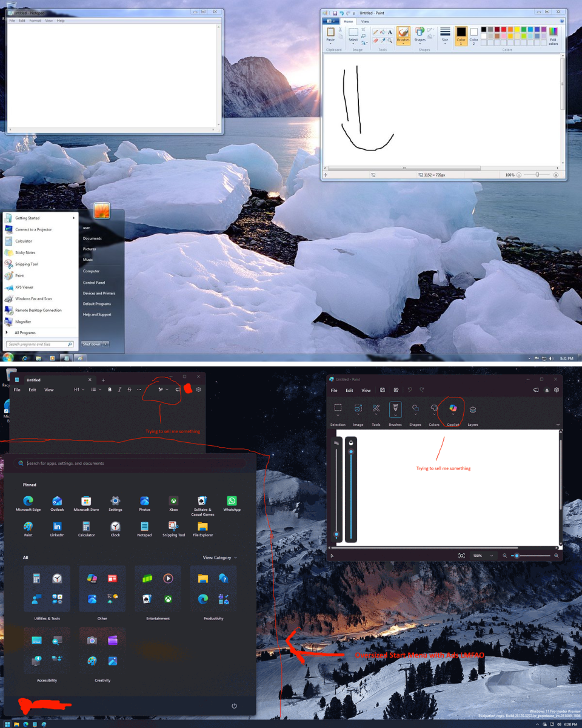Click the Search programs and files box

pos(39,344)
